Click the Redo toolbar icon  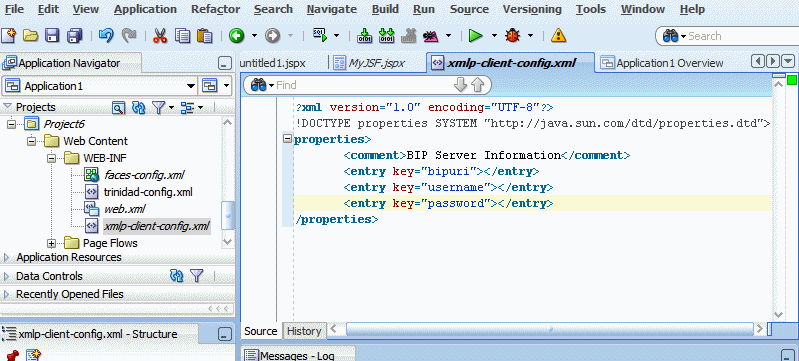[x=129, y=36]
